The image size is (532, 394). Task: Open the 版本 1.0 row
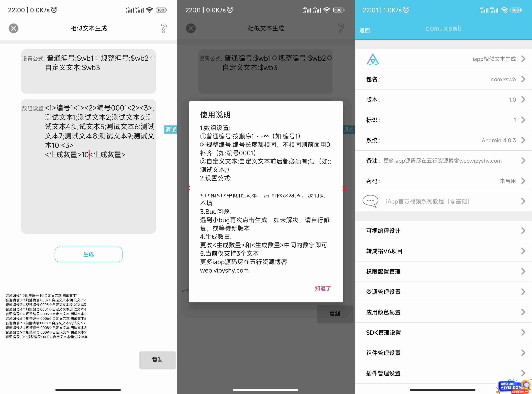tap(443, 100)
